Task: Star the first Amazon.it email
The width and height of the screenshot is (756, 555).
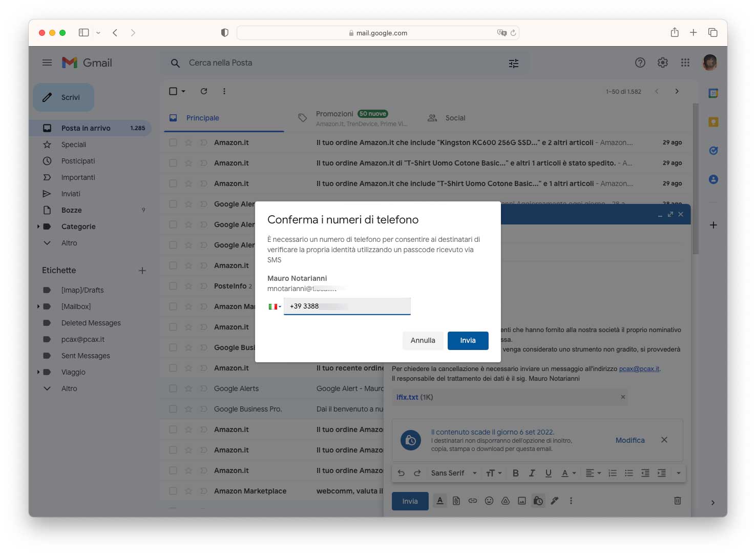Action: point(188,142)
